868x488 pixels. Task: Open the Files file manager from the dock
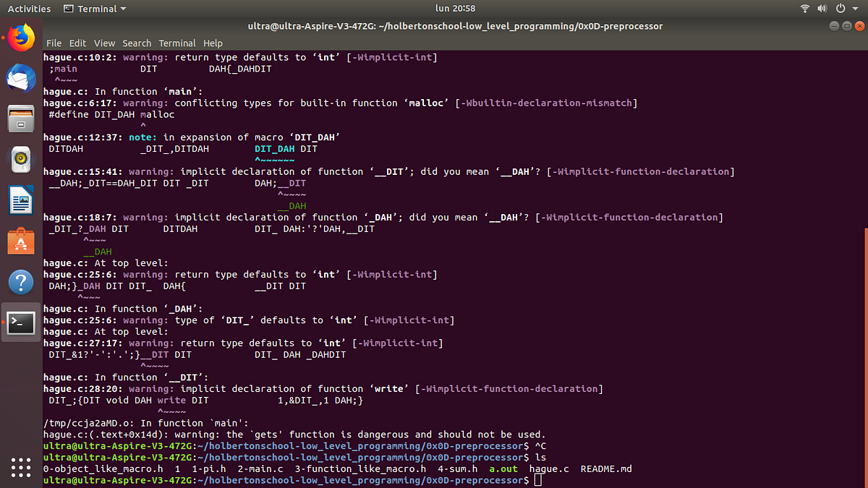(21, 118)
